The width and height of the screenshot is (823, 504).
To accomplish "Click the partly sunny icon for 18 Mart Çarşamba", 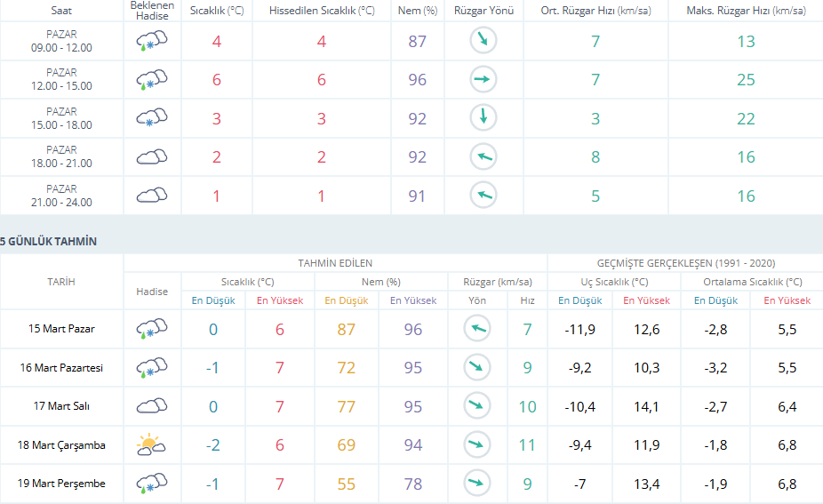I will pos(152,445).
